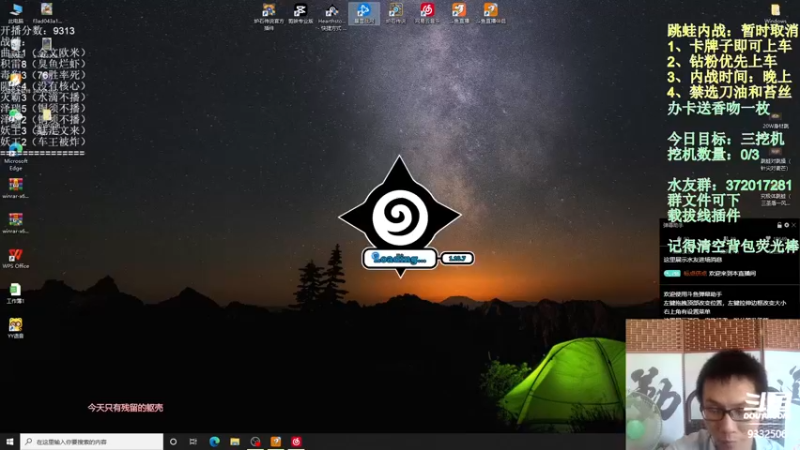Open Edge from the taskbar
The width and height of the screenshot is (800, 450).
[214, 442]
